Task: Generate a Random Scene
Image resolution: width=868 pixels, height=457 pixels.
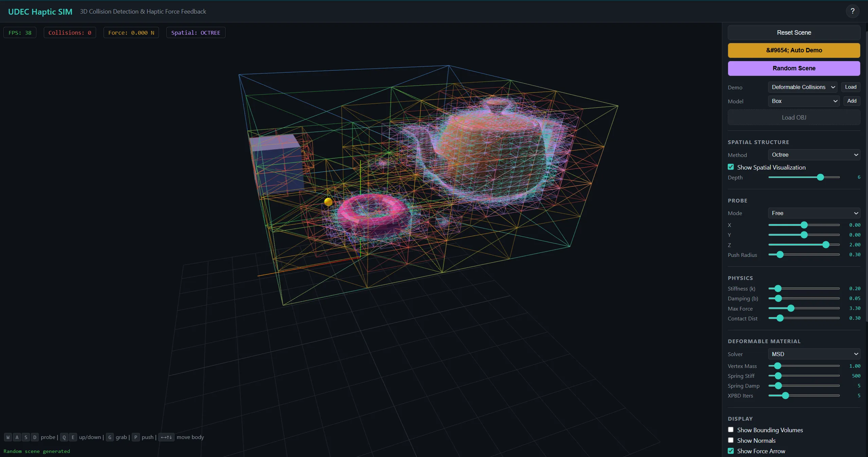Action: coord(794,68)
